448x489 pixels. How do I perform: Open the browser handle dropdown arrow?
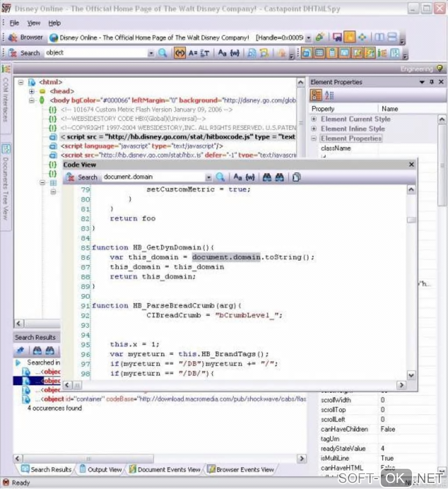click(308, 38)
